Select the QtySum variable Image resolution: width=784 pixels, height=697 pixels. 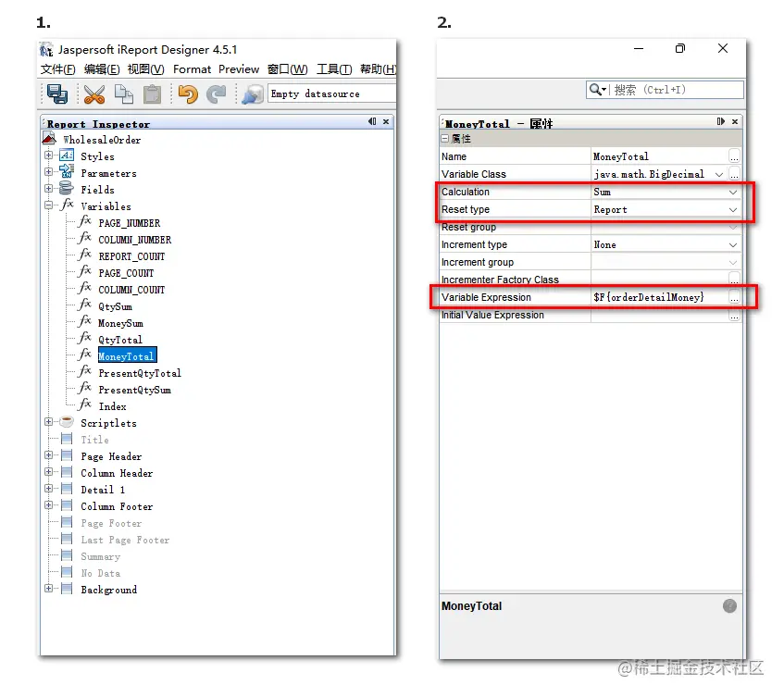tap(115, 307)
